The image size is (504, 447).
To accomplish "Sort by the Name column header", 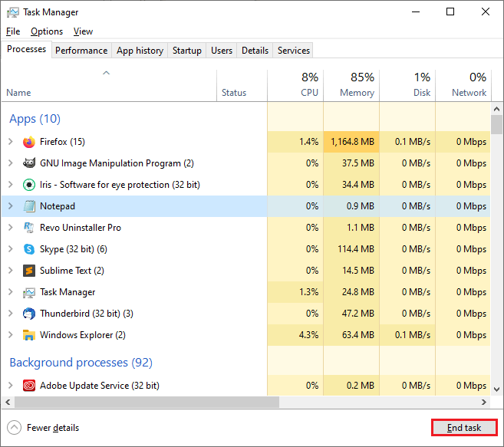I will (x=109, y=85).
